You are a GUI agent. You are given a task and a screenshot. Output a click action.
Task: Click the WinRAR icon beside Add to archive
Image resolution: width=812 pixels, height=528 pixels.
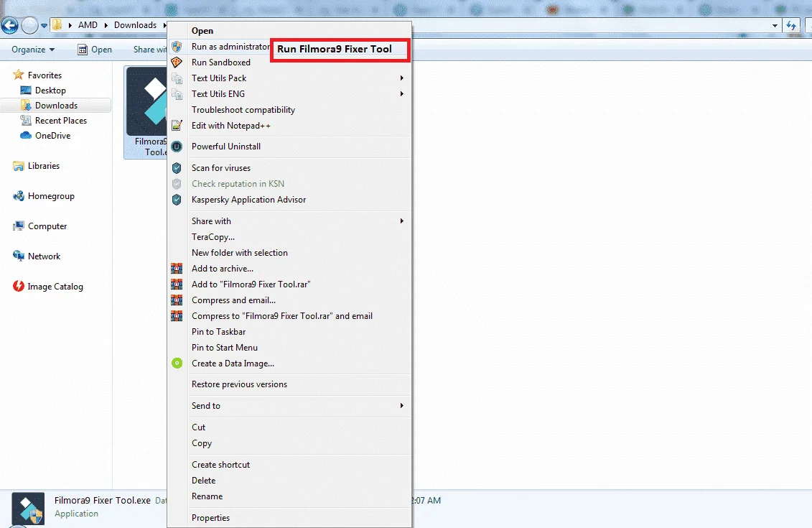(177, 269)
